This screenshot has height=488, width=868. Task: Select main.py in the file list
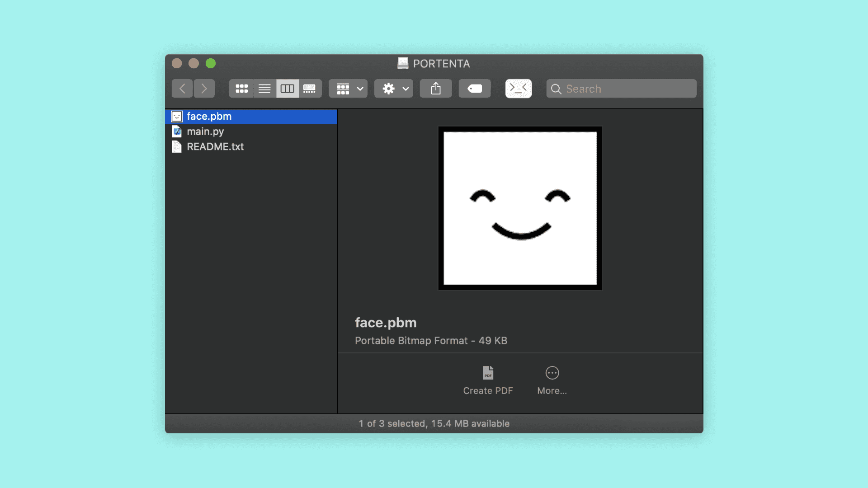205,131
